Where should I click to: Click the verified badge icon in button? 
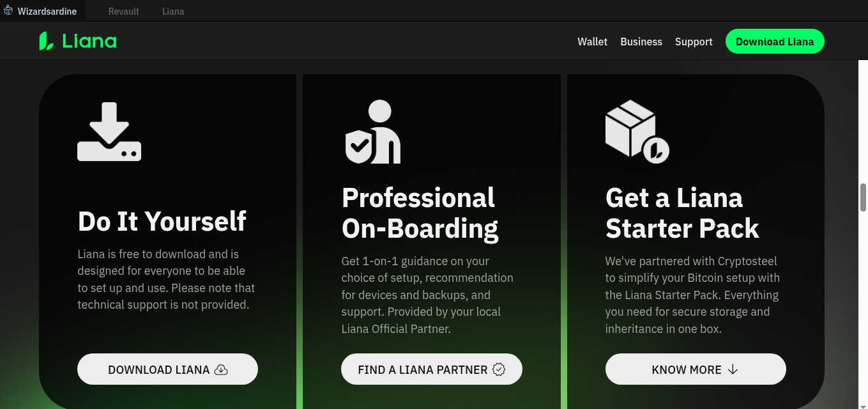[x=499, y=369]
